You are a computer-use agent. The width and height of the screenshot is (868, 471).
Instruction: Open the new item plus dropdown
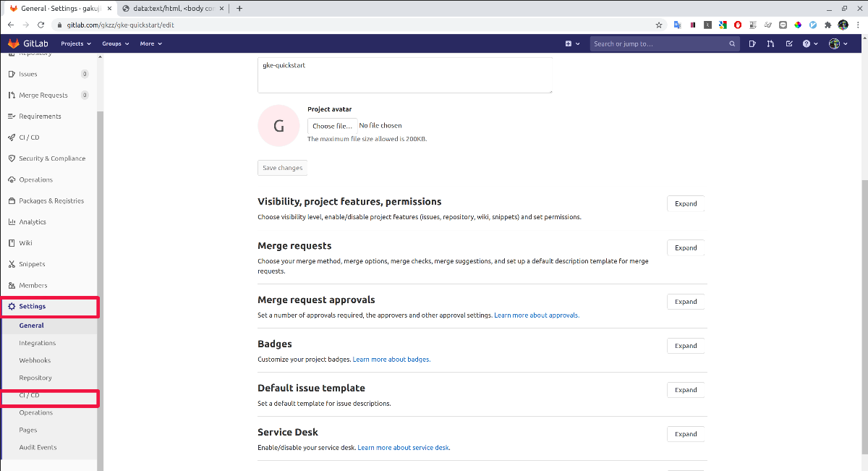tap(572, 43)
